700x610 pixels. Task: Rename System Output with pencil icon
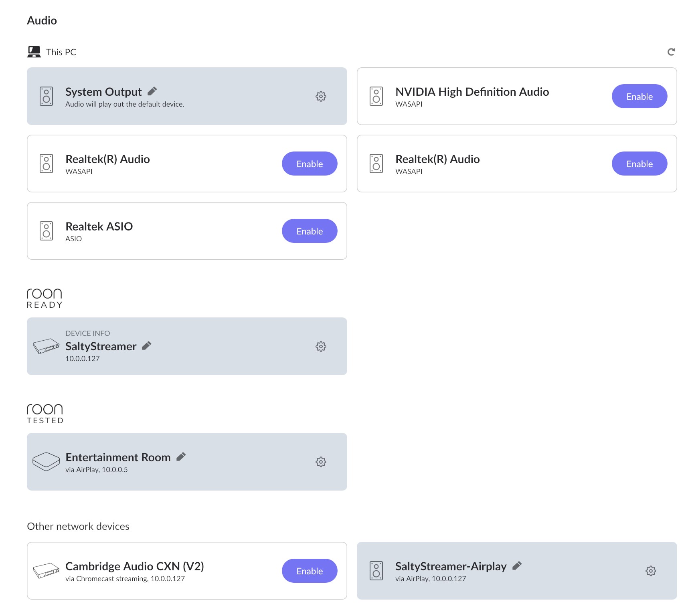point(152,91)
